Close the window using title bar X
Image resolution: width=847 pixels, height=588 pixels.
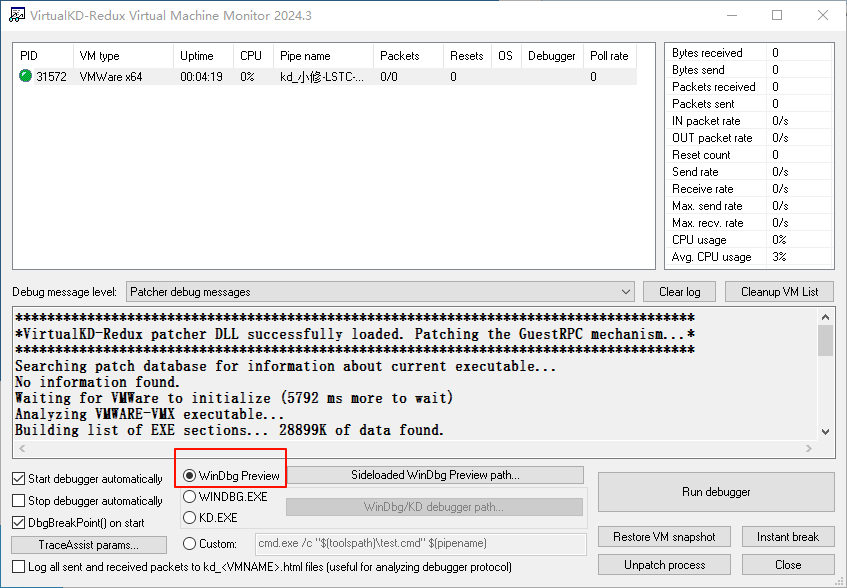coord(823,15)
